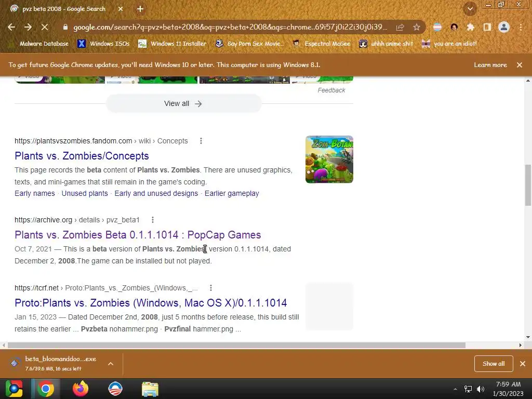Screen dimensions: 532x399
Task: Click the scroll right arrow at bottom
Action: (x=521, y=345)
